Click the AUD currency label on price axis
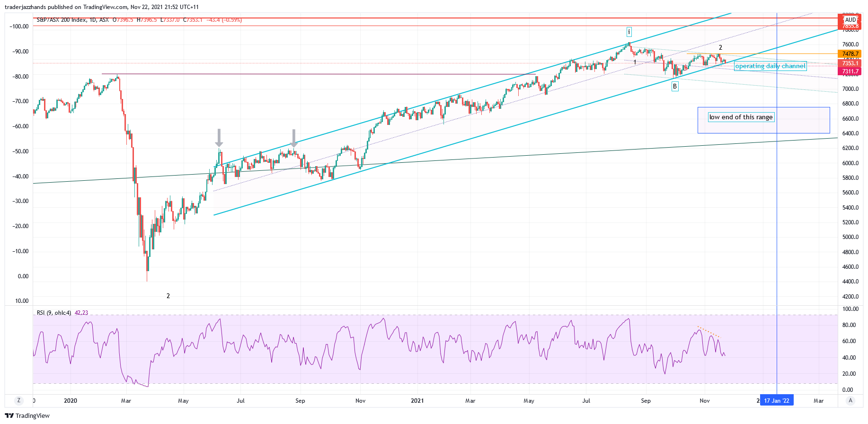This screenshot has width=868, height=424. [x=850, y=20]
